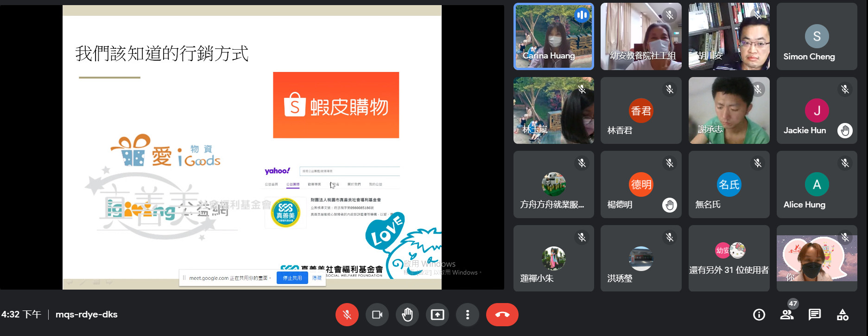Viewport: 868px width, 336px height.
Task: Click the muted mic icon on 無名氏 tile
Action: [758, 163]
